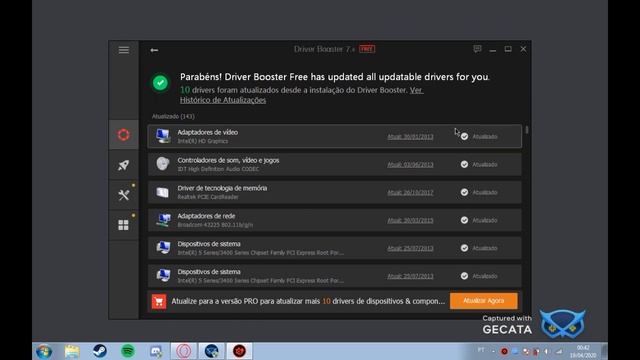Open date link for Adaptadores de rede

coord(410,220)
